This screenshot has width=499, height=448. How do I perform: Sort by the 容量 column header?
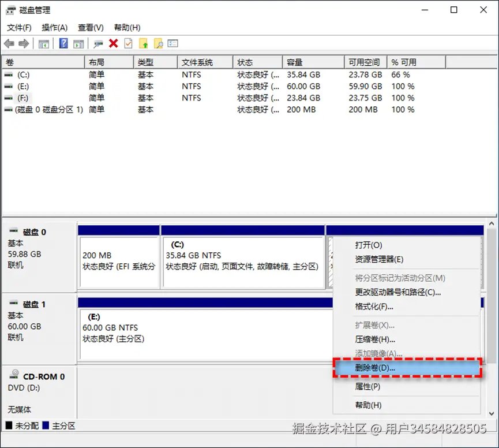point(314,62)
